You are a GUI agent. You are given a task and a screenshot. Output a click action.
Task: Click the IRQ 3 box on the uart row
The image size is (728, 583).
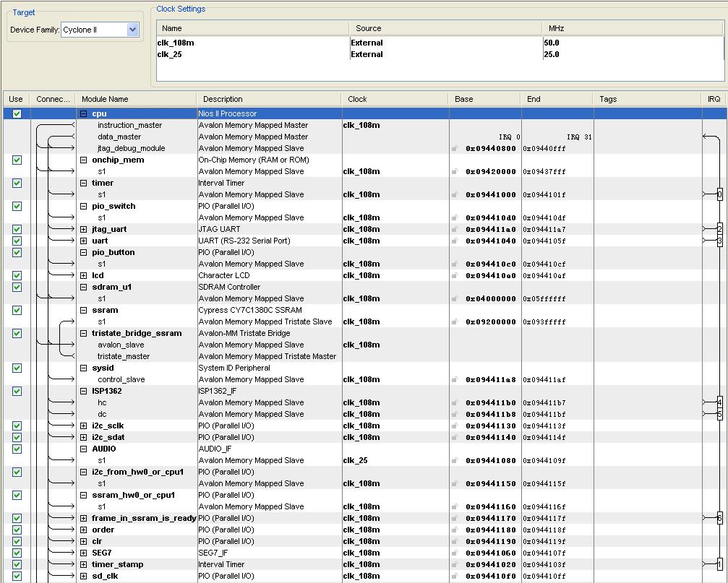click(x=719, y=241)
